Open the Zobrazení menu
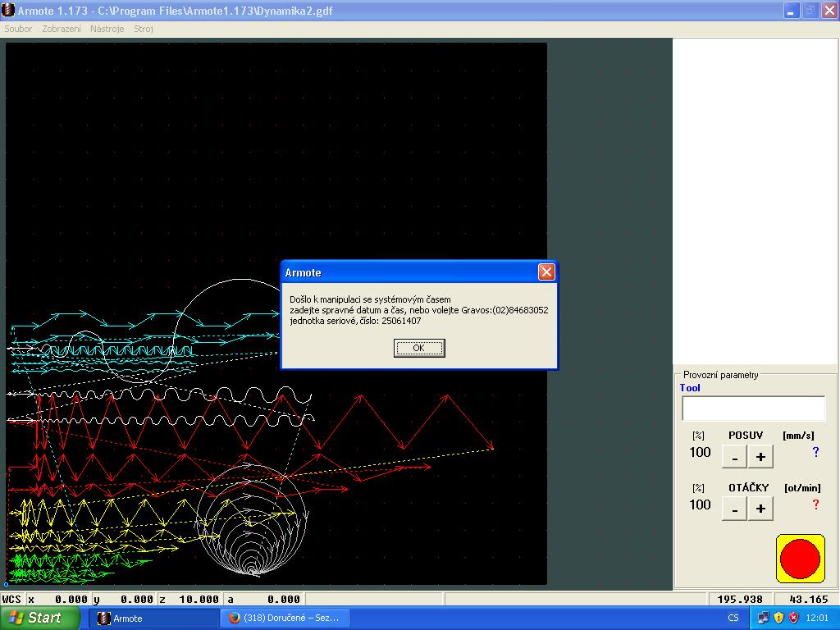This screenshot has width=840, height=630. click(x=62, y=29)
